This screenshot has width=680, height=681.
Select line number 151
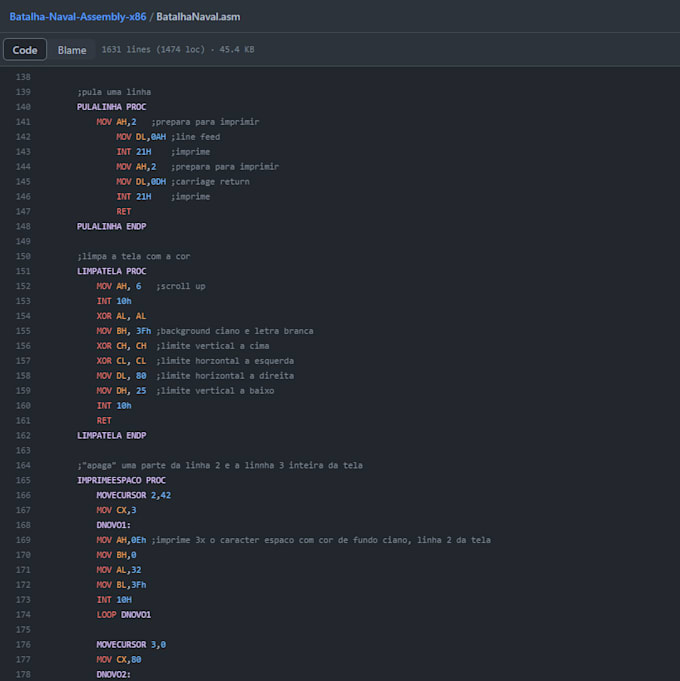click(x=23, y=271)
